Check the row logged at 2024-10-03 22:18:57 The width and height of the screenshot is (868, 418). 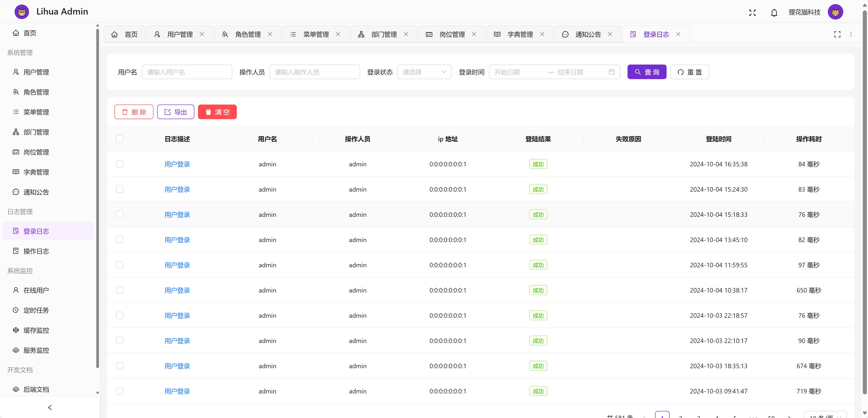coord(120,315)
